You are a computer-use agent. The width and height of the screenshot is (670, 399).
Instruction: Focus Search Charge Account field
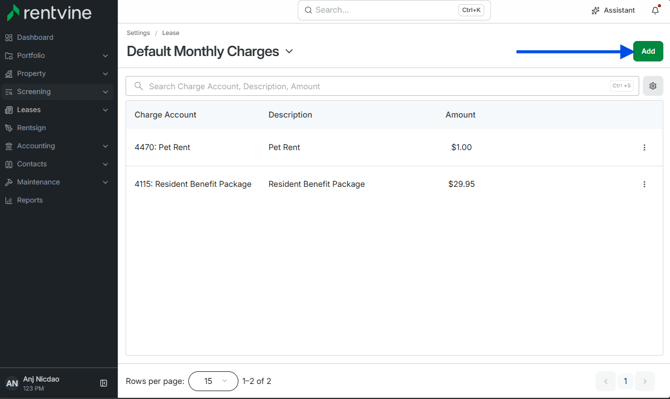point(382,86)
